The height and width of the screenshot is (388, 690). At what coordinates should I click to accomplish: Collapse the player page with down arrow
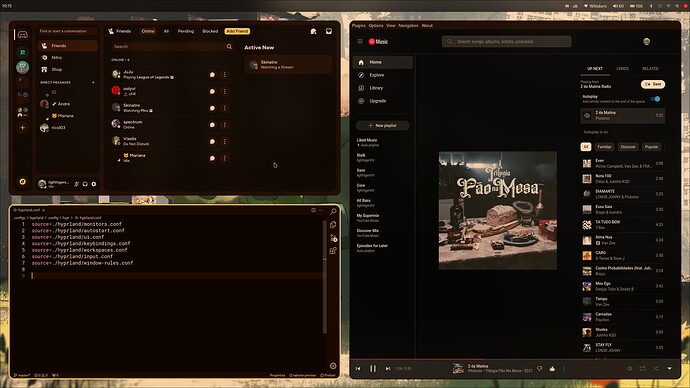[669, 369]
